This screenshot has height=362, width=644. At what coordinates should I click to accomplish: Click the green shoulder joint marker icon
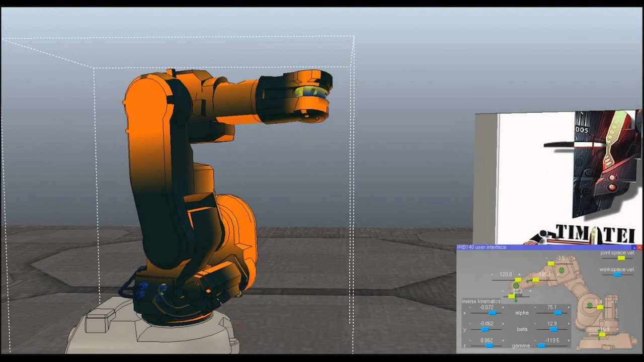point(590,305)
